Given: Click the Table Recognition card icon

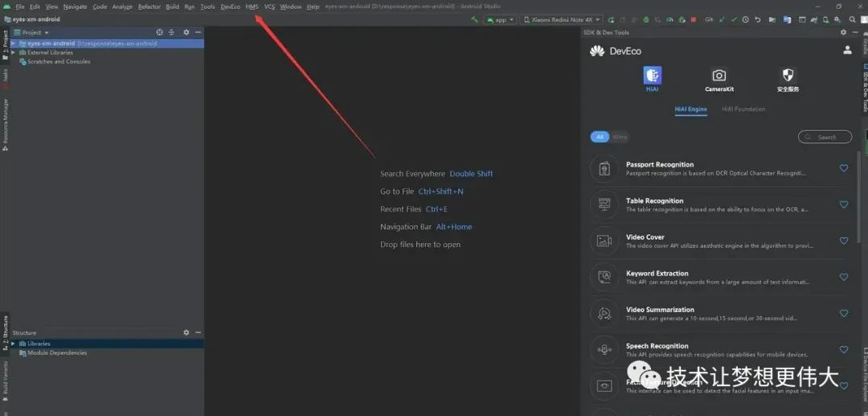Looking at the screenshot, I should (x=604, y=204).
